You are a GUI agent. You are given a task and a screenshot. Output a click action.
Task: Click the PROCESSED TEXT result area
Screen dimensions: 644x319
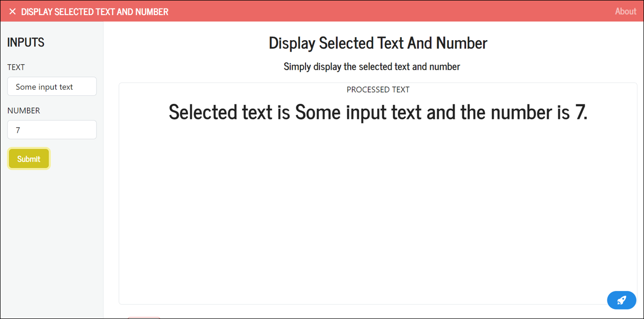[x=378, y=89]
